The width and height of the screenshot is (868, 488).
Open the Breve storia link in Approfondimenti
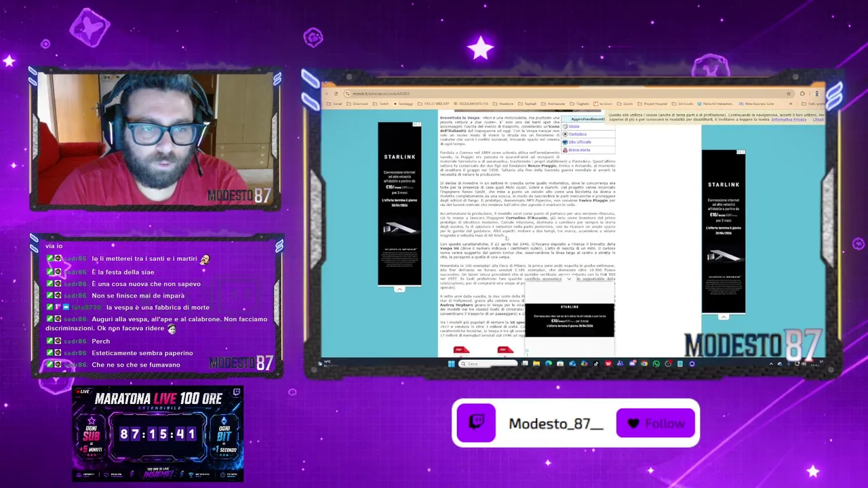579,150
